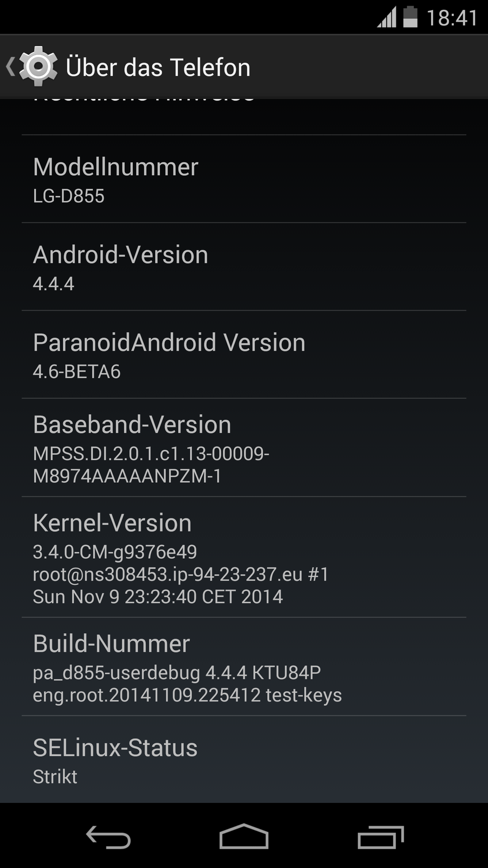488x868 pixels.
Task: Select the Baseband-Version entry
Action: pyautogui.click(x=244, y=448)
